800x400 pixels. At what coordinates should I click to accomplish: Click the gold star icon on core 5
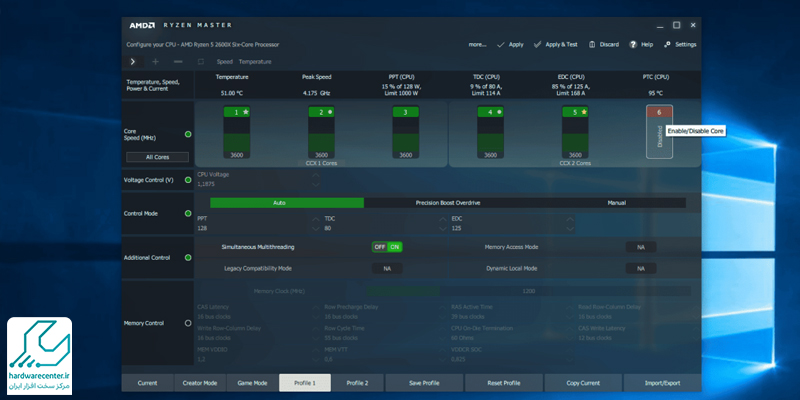point(584,112)
